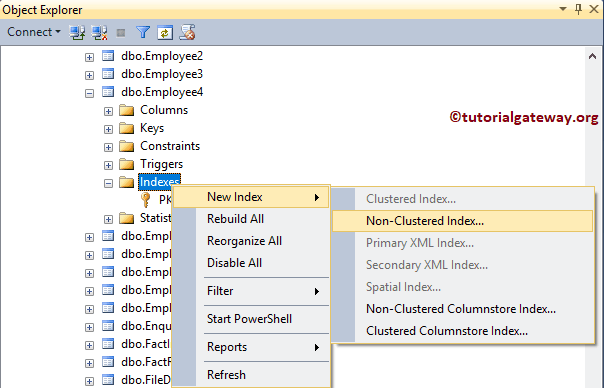Viewport: 604px width, 388px height.
Task: Click the dbo.Enqu table icon
Action: pyautogui.click(x=108, y=326)
